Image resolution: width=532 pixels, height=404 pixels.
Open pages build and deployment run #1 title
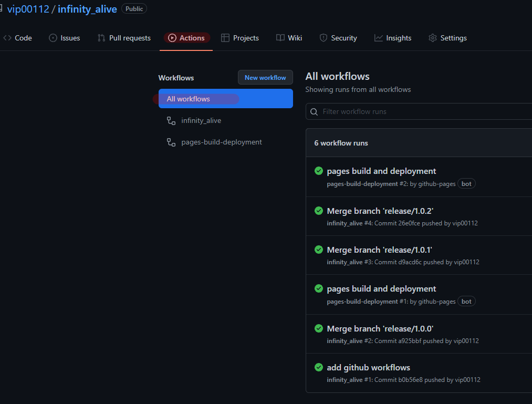click(x=381, y=289)
